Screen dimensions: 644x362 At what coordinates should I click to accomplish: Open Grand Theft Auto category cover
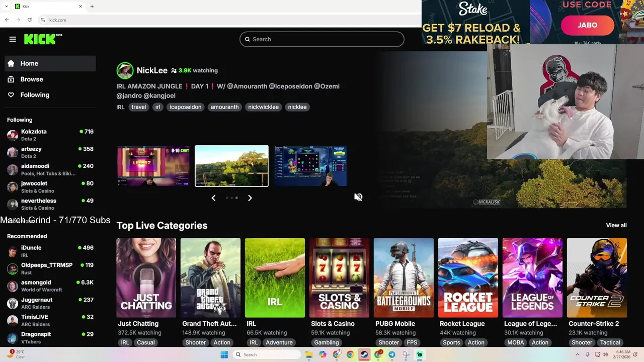point(210,278)
